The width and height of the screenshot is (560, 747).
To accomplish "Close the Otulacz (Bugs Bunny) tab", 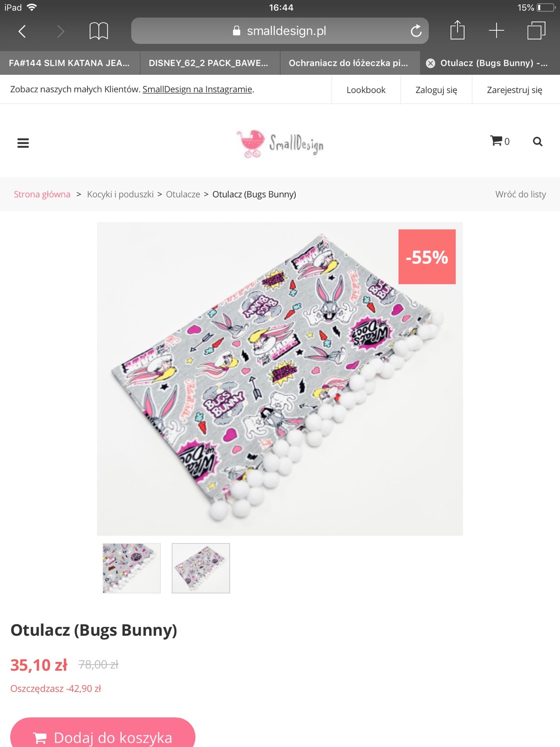I will (x=431, y=63).
